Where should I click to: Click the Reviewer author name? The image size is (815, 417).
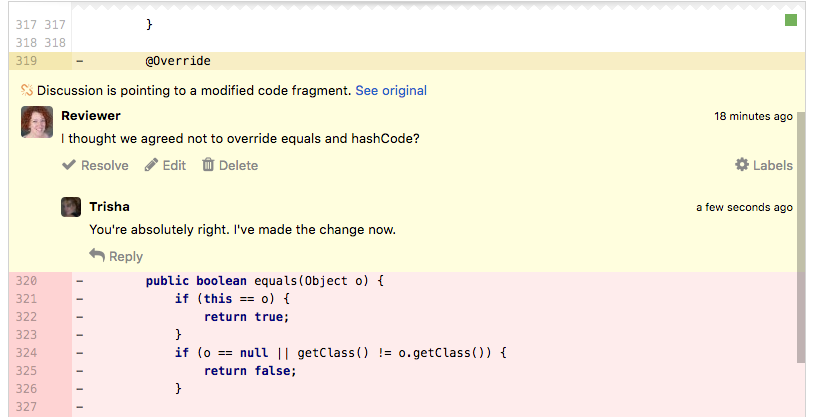click(91, 115)
